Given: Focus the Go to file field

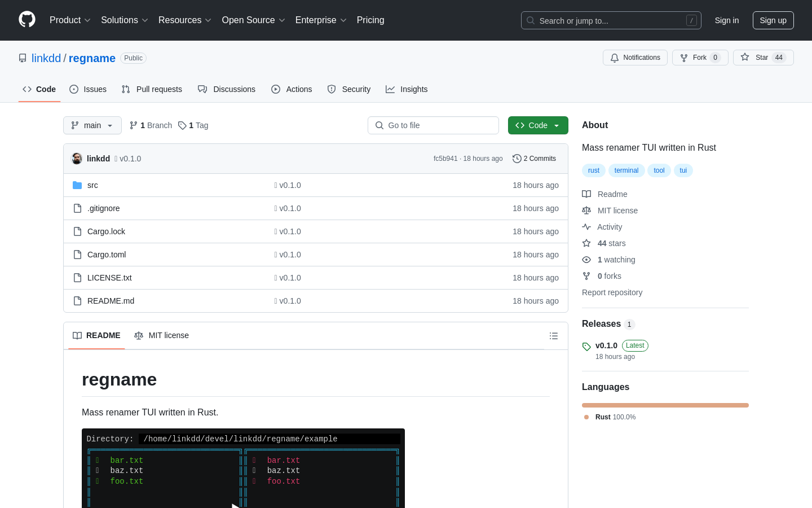Looking at the screenshot, I should pyautogui.click(x=433, y=125).
